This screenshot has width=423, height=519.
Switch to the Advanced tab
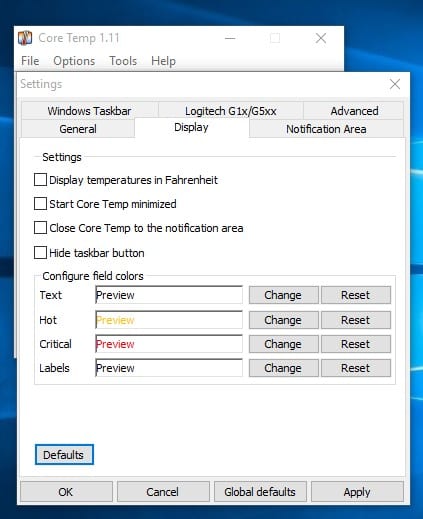tap(354, 111)
